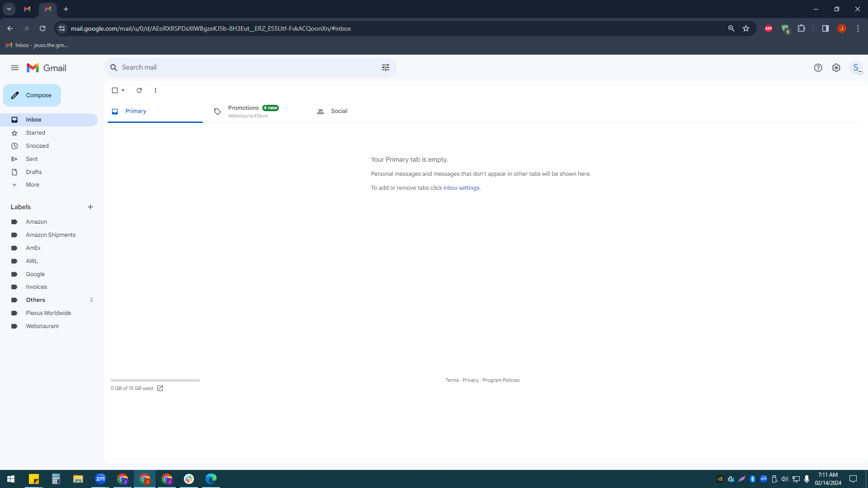This screenshot has height=488, width=868.
Task: Click the Chrome address bar URL
Action: click(x=211, y=28)
